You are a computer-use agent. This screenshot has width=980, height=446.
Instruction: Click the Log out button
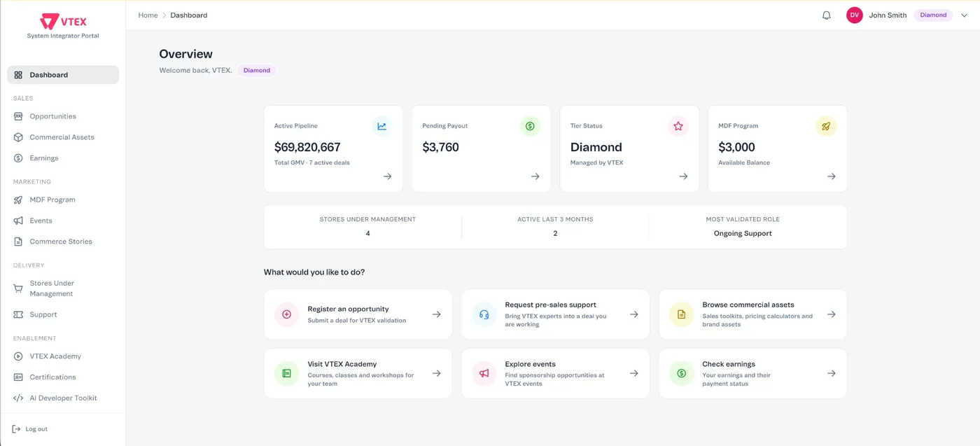[x=30, y=429]
